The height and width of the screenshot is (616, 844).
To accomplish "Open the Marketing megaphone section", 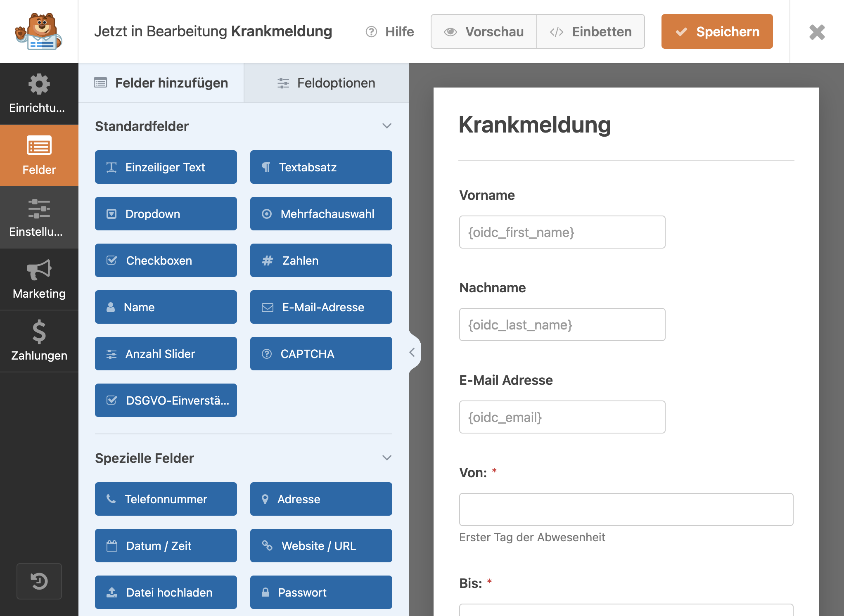I will coord(39,280).
